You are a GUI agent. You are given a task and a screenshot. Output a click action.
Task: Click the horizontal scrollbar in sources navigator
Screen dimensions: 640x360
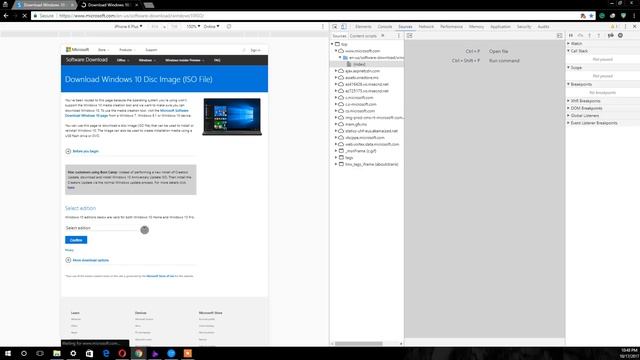pyautogui.click(x=359, y=343)
